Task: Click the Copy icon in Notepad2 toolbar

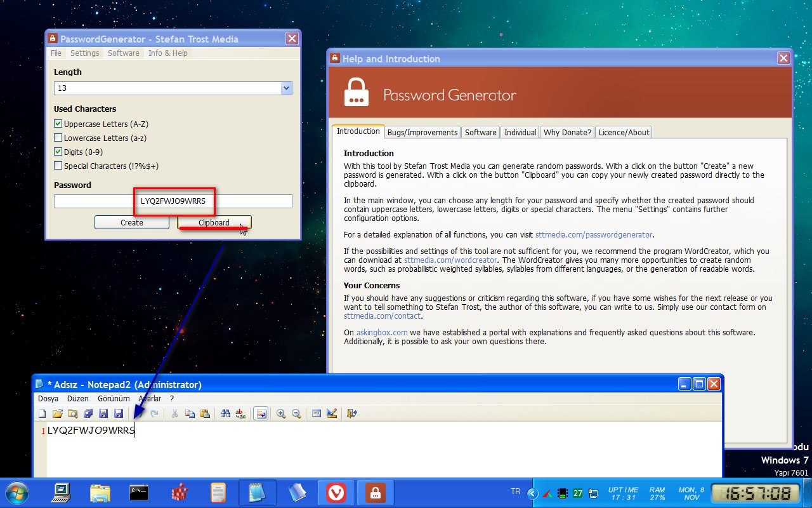Action: pyautogui.click(x=190, y=413)
